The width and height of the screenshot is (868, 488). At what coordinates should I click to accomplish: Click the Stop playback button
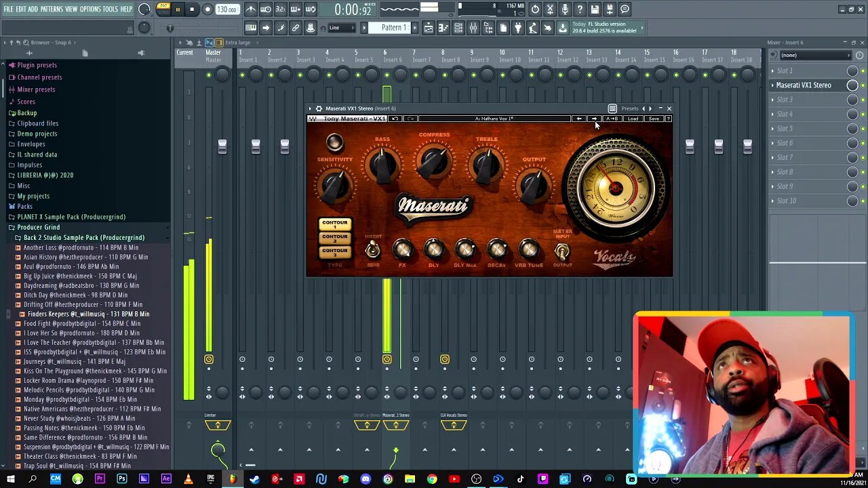[x=192, y=9]
